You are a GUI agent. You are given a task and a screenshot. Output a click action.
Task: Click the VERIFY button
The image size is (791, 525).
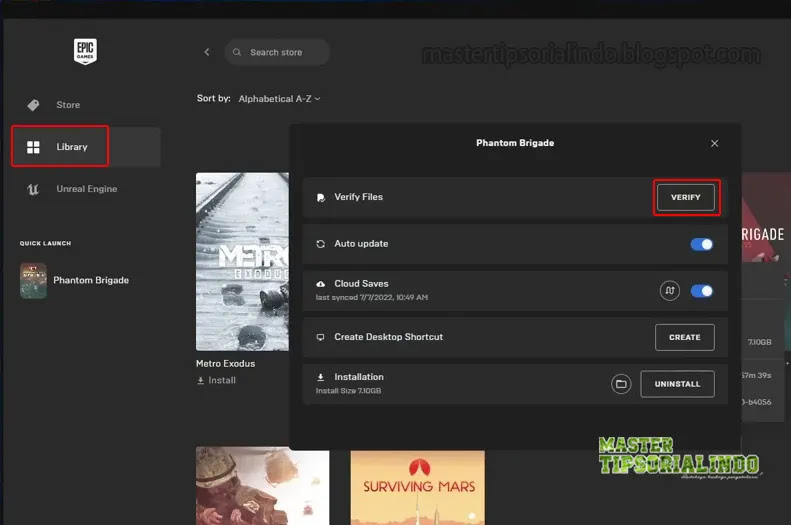pos(686,197)
